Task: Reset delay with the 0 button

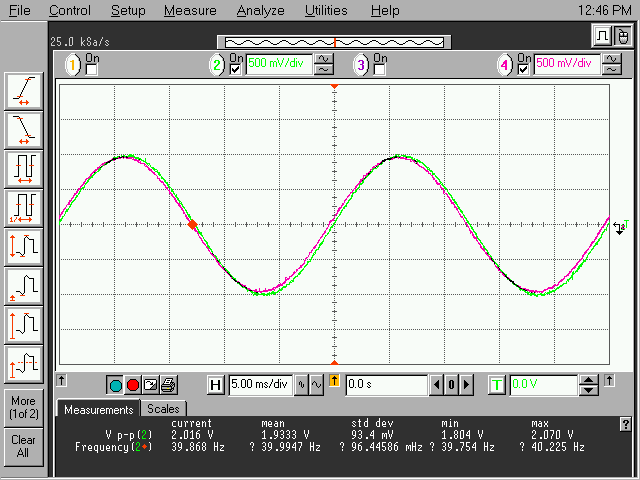Action: (451, 385)
